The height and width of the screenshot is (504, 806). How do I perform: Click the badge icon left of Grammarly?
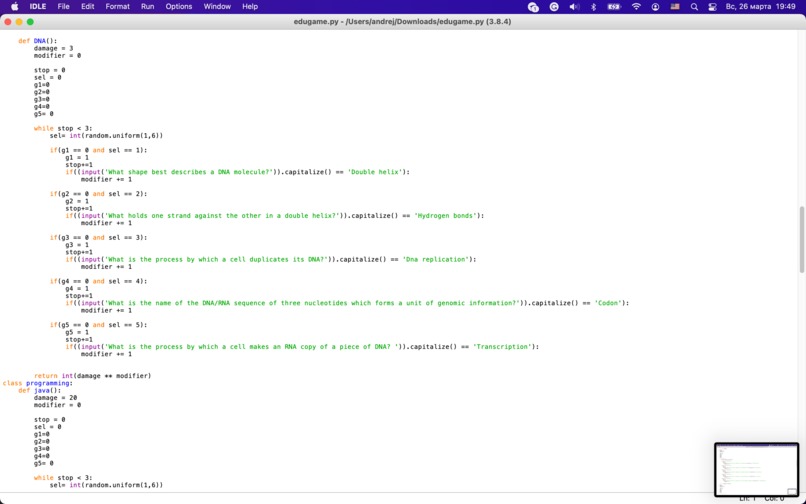coord(534,7)
